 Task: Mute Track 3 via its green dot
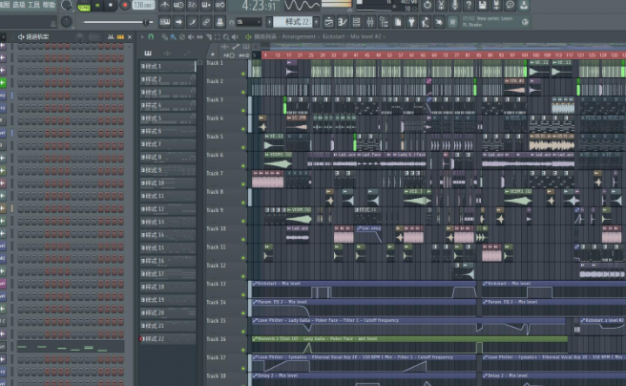tap(243, 111)
